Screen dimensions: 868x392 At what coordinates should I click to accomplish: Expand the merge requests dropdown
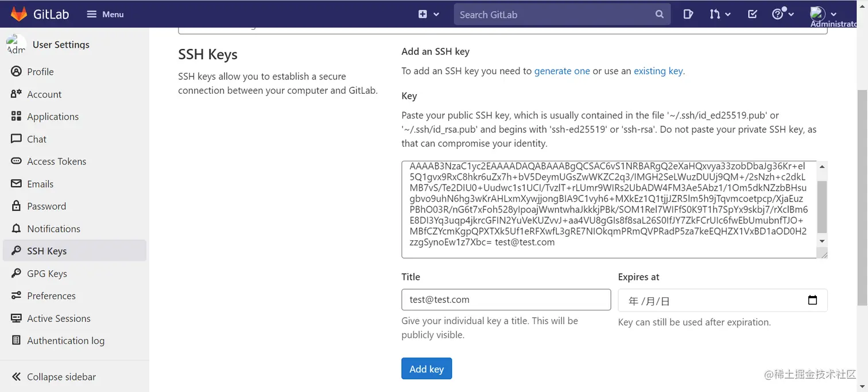click(x=719, y=14)
